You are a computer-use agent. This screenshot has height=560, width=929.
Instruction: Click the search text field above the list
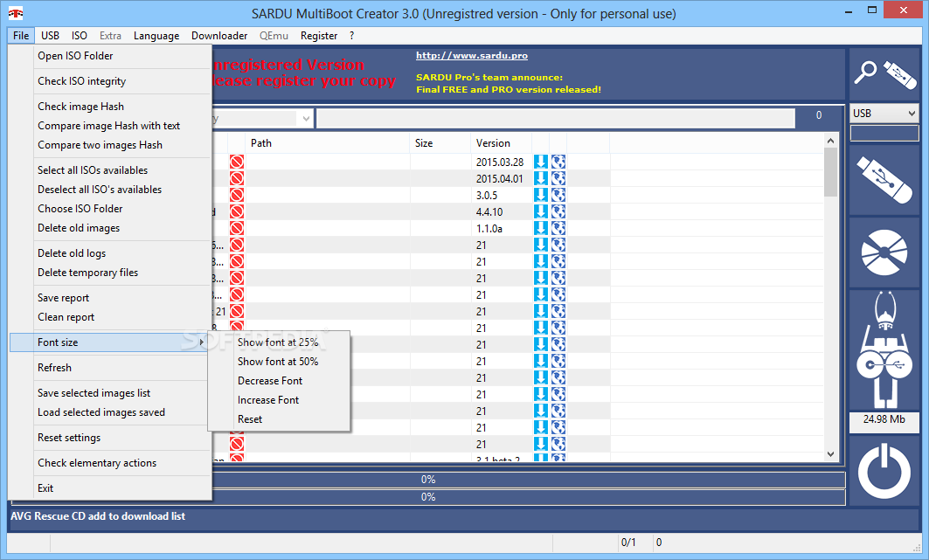556,119
